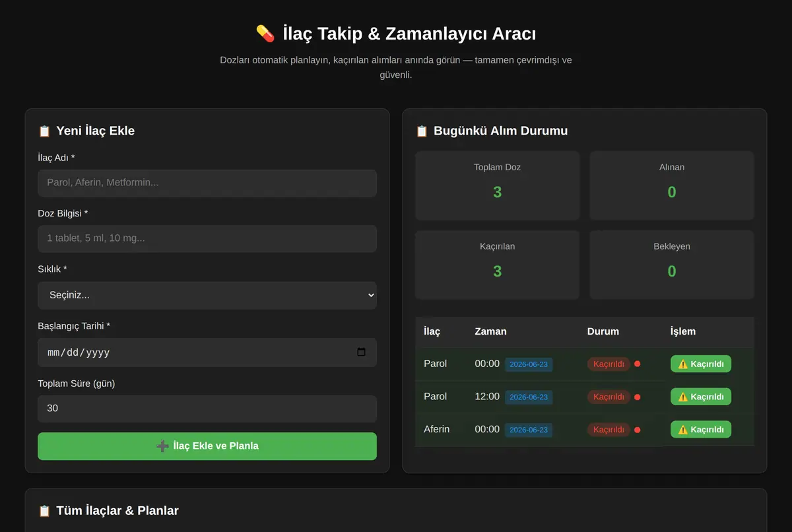Click the red status dot for Parol 00:00
This screenshot has width=792, height=532.
click(638, 364)
